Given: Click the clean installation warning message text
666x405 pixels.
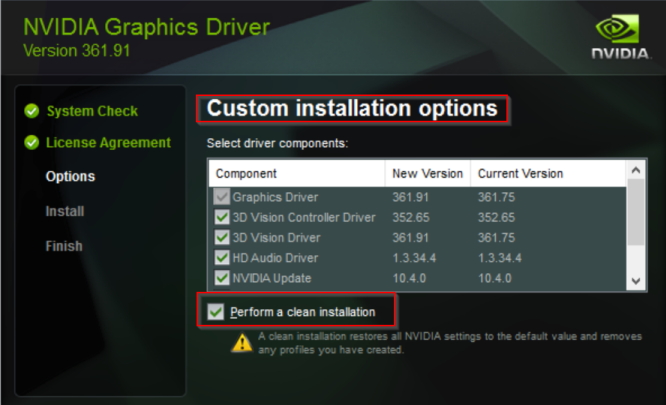Looking at the screenshot, I should (450, 343).
